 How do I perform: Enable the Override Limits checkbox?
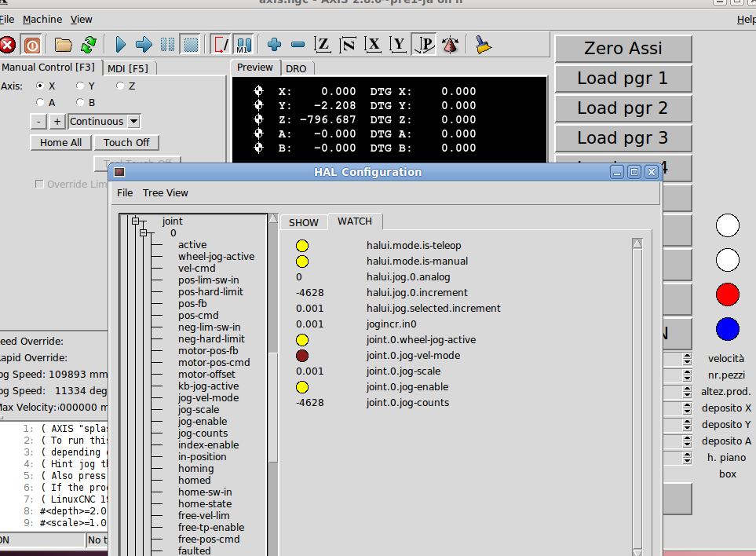39,185
